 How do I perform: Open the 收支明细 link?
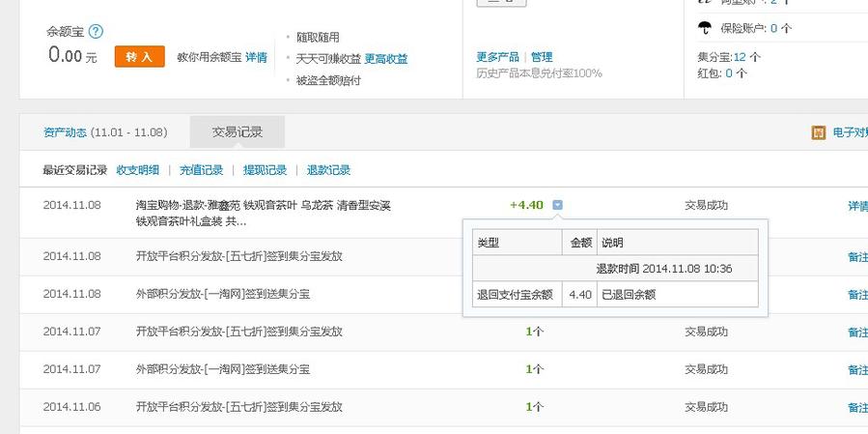(x=138, y=170)
